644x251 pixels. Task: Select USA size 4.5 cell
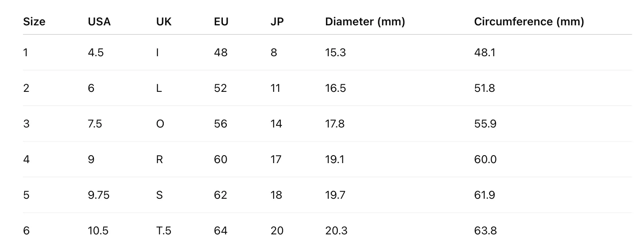point(96,52)
